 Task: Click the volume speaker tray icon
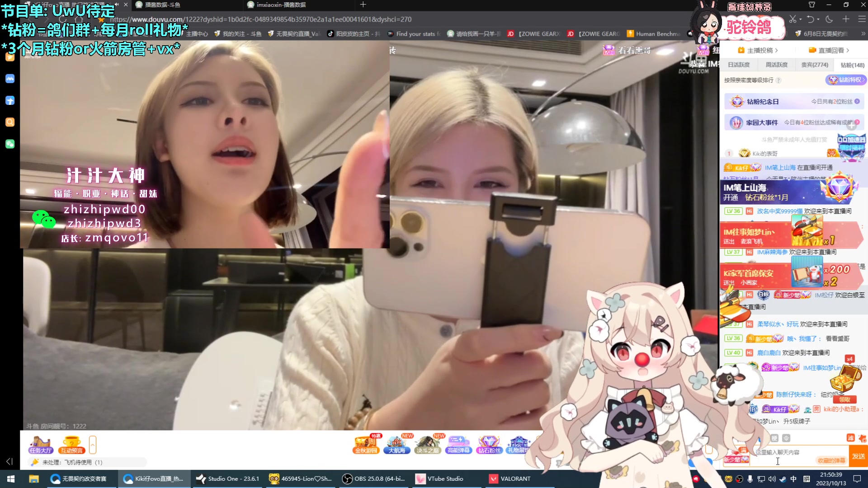(x=772, y=479)
